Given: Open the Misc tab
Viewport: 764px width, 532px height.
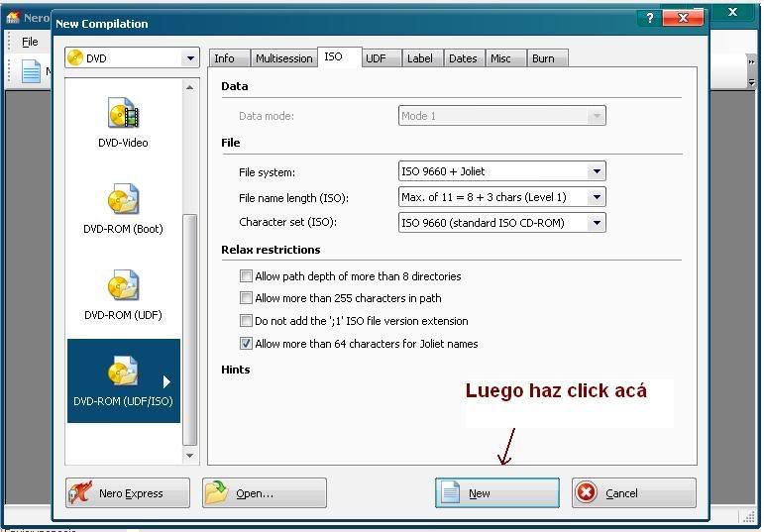Looking at the screenshot, I should pyautogui.click(x=506, y=58).
